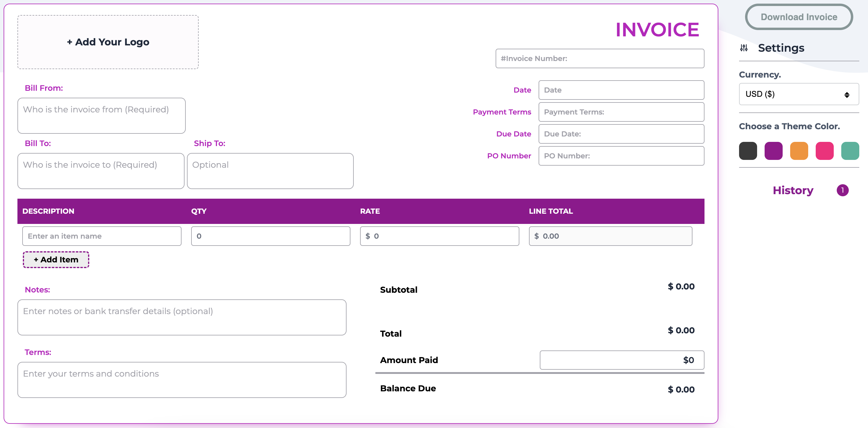The image size is (868, 428).
Task: Select the pink theme color
Action: (x=824, y=151)
